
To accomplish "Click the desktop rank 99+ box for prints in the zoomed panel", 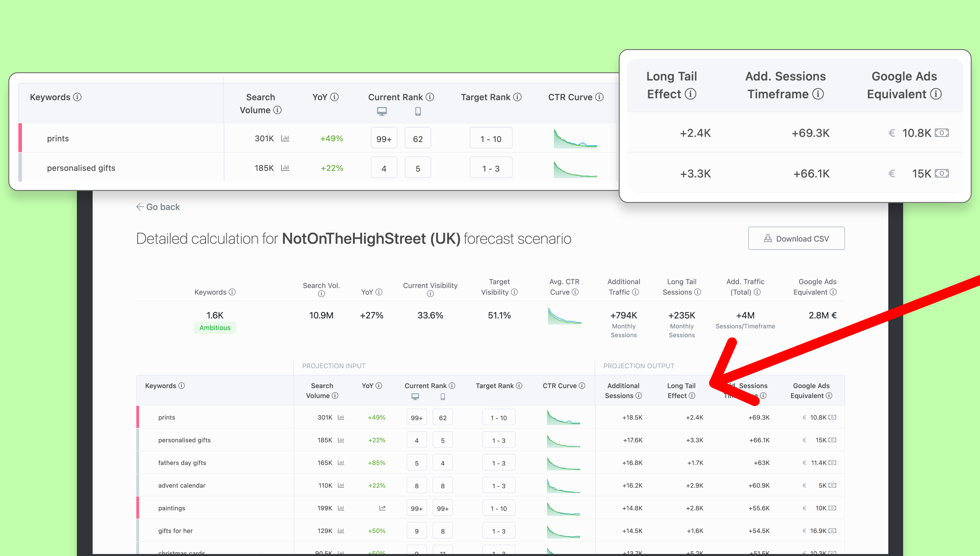I will (384, 138).
